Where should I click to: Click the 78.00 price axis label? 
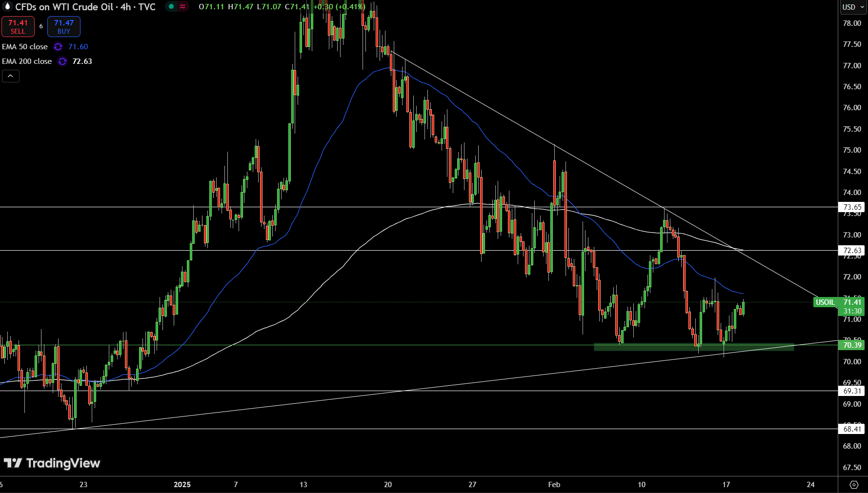click(852, 23)
